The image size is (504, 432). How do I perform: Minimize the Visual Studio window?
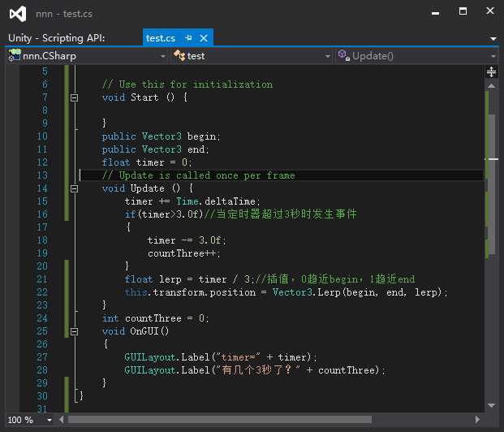435,13
